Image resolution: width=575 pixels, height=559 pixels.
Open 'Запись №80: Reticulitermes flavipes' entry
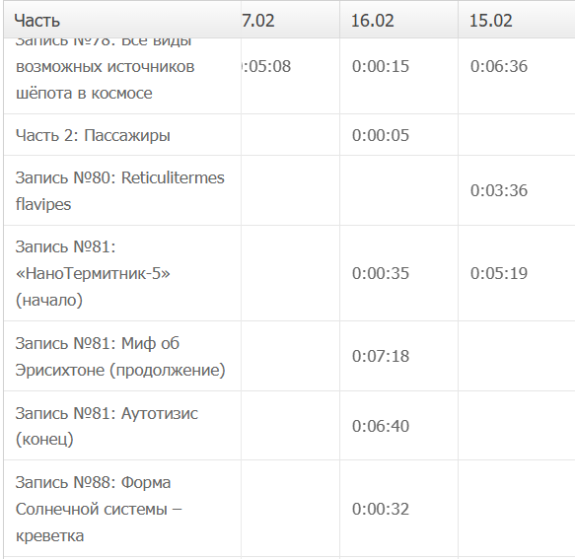[x=120, y=191]
